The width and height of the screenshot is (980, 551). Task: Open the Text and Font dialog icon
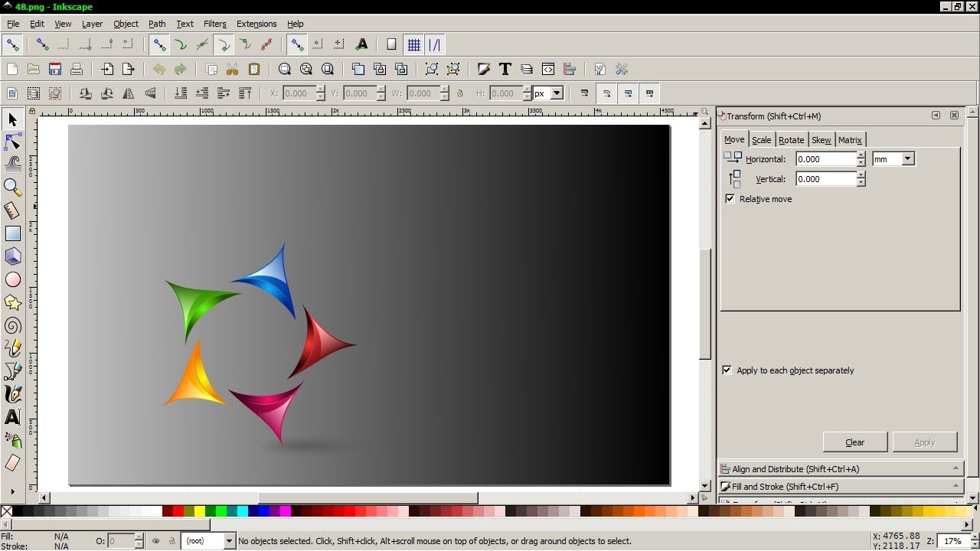505,69
